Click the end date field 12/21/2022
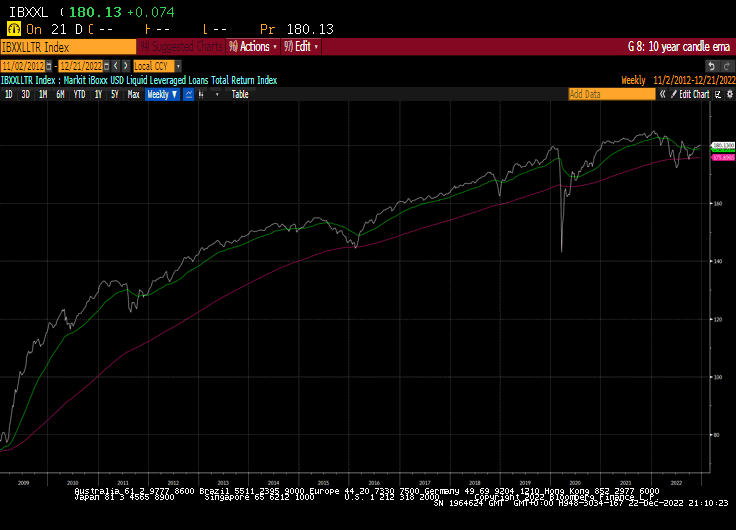Image resolution: width=736 pixels, height=530 pixels. click(81, 66)
